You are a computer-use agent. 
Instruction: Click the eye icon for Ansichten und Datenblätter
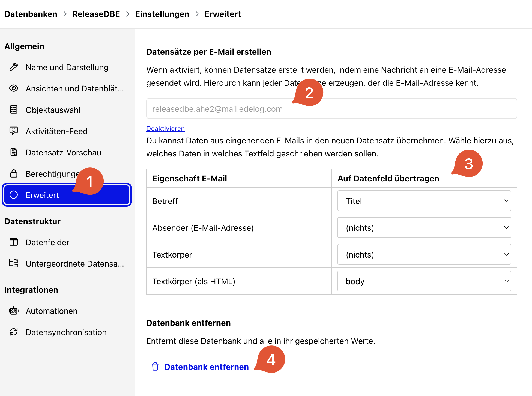[14, 88]
